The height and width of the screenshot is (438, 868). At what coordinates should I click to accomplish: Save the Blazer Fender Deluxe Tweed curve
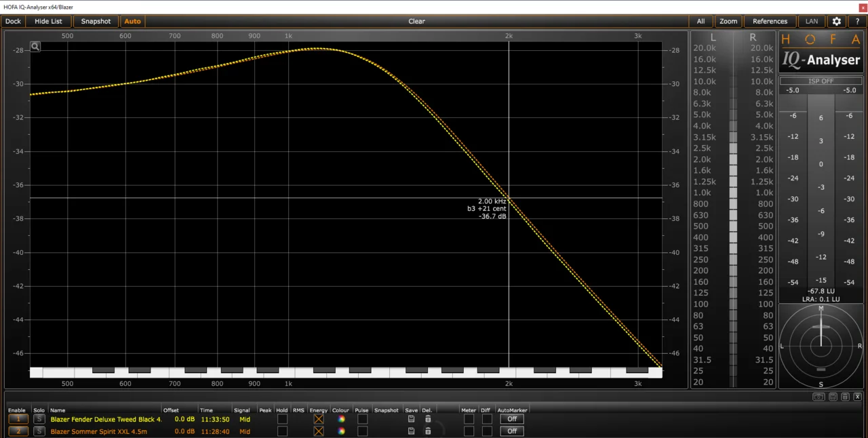click(x=411, y=419)
